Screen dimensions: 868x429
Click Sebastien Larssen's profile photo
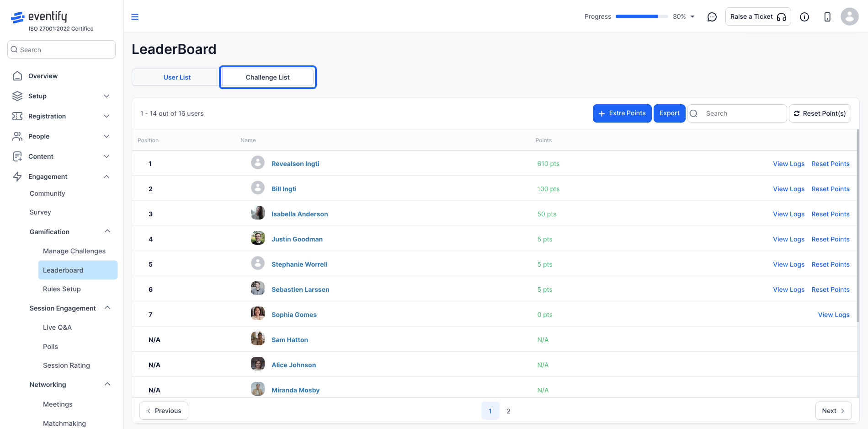(258, 288)
